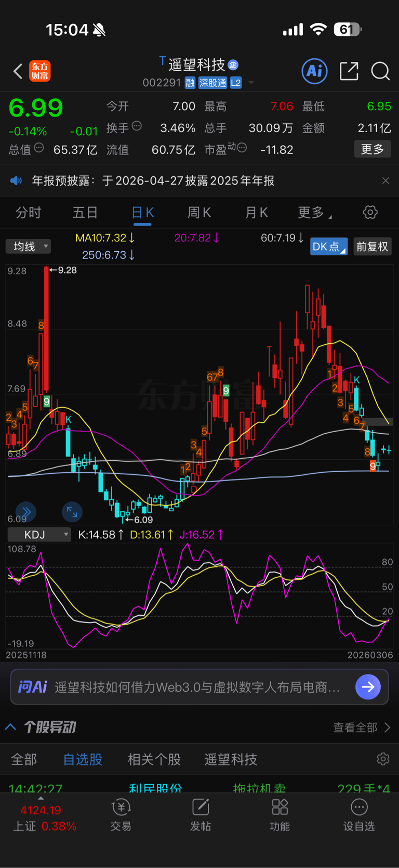This screenshot has width=399, height=868.
Task: Switch to 周K chart tab
Action: pos(199,212)
